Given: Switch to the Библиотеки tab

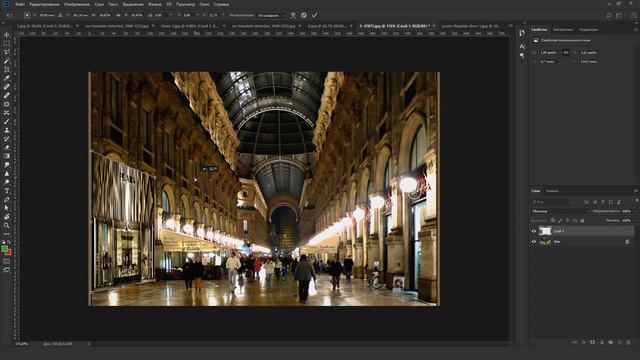Looking at the screenshot, I should 563,29.
